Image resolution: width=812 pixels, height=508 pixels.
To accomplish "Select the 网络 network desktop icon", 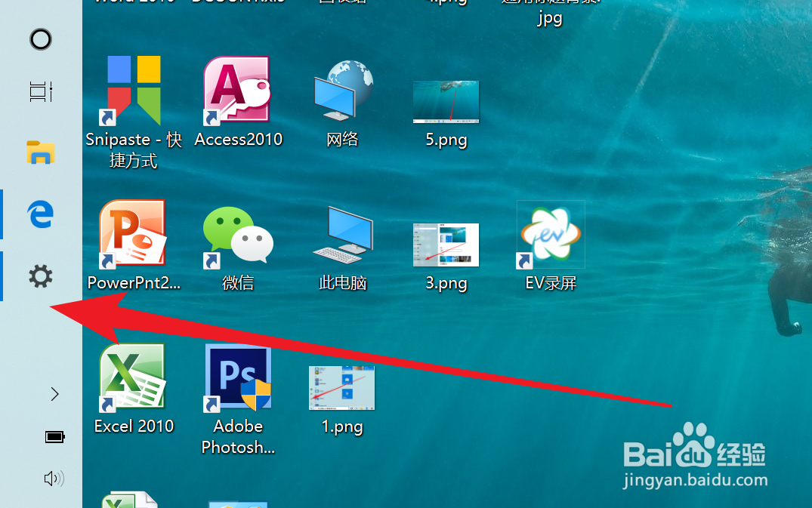I will pyautogui.click(x=342, y=91).
